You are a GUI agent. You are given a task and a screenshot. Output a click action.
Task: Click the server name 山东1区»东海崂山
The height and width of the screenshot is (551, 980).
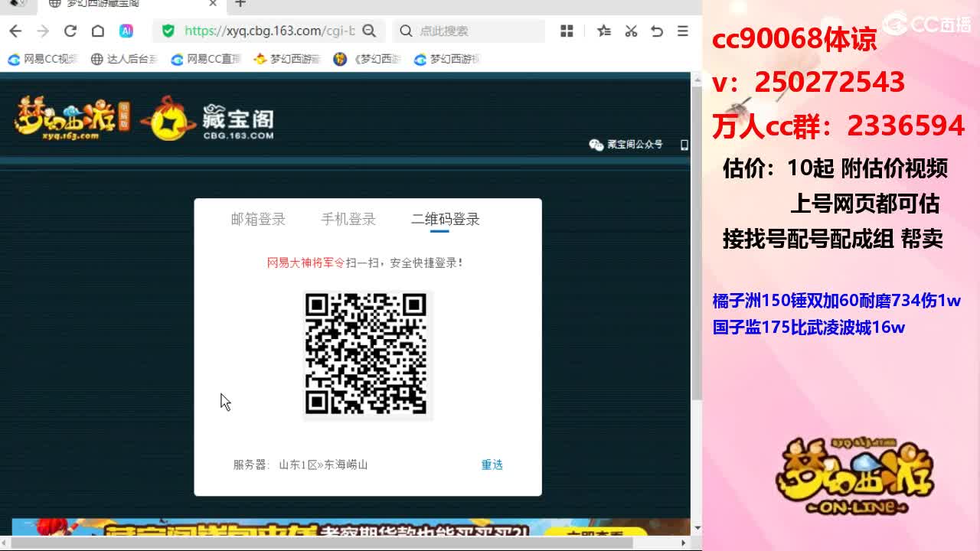tap(323, 465)
